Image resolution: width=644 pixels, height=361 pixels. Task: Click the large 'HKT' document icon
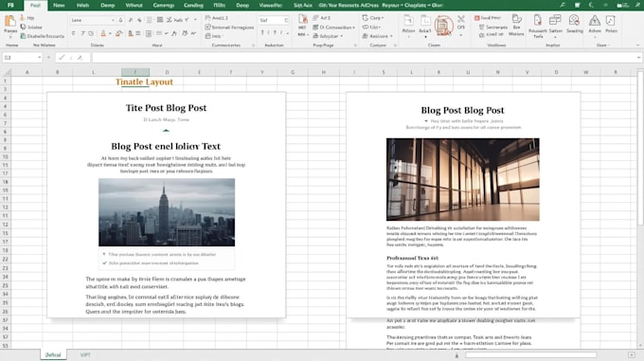303,20
